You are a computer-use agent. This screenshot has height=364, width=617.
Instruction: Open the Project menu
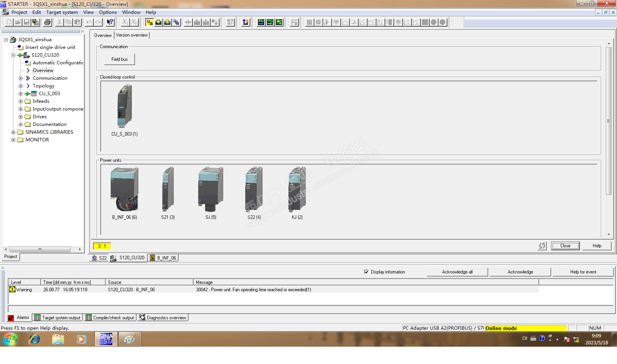[19, 12]
